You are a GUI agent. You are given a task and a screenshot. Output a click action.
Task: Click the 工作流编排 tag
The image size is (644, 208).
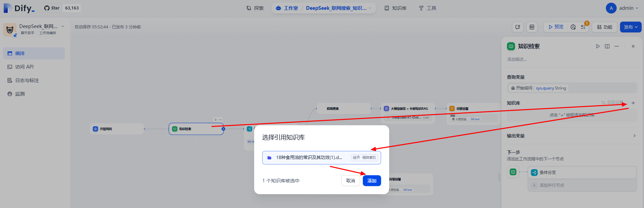coord(48,33)
